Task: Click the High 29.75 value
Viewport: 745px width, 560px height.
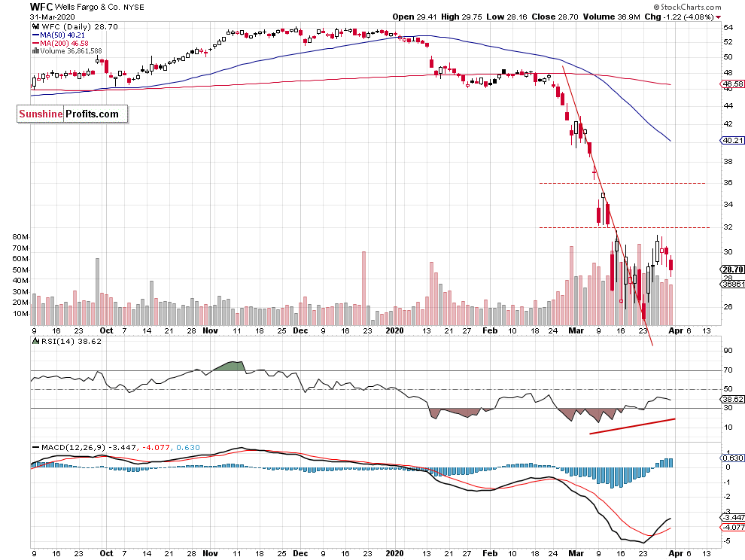Action: click(461, 17)
